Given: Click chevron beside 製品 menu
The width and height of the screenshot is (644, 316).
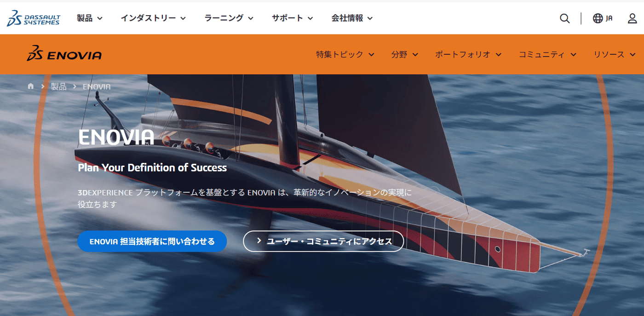Looking at the screenshot, I should click(x=100, y=18).
